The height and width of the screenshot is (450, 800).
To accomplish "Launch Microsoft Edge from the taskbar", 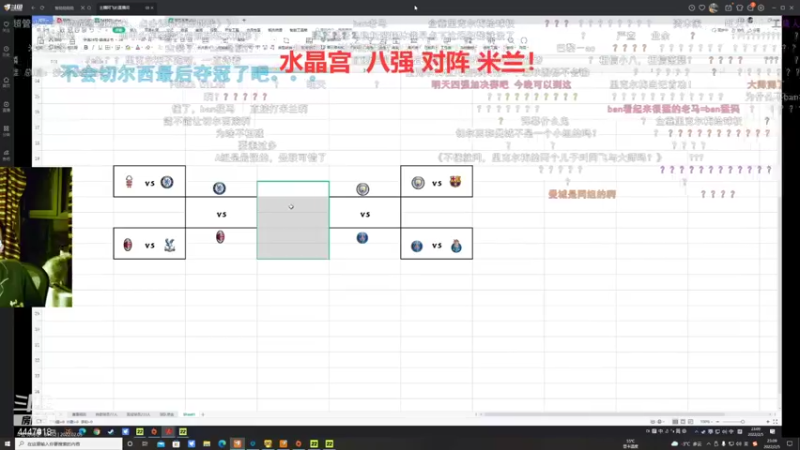I will pyautogui.click(x=222, y=444).
